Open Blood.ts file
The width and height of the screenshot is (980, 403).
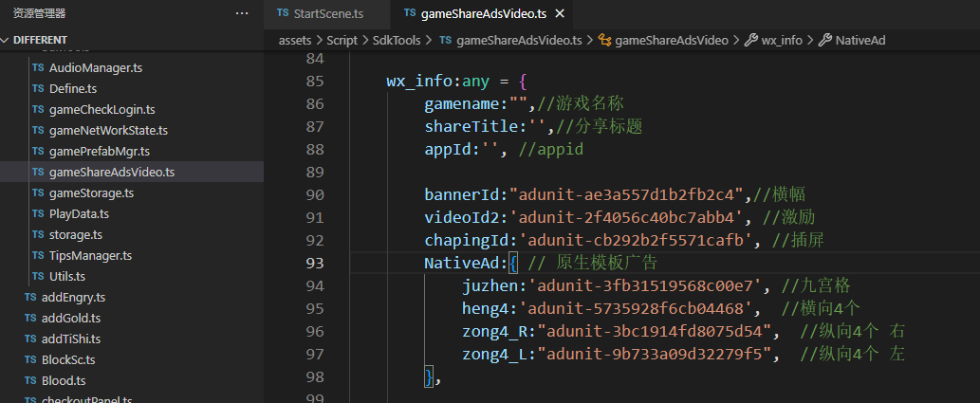(x=64, y=380)
